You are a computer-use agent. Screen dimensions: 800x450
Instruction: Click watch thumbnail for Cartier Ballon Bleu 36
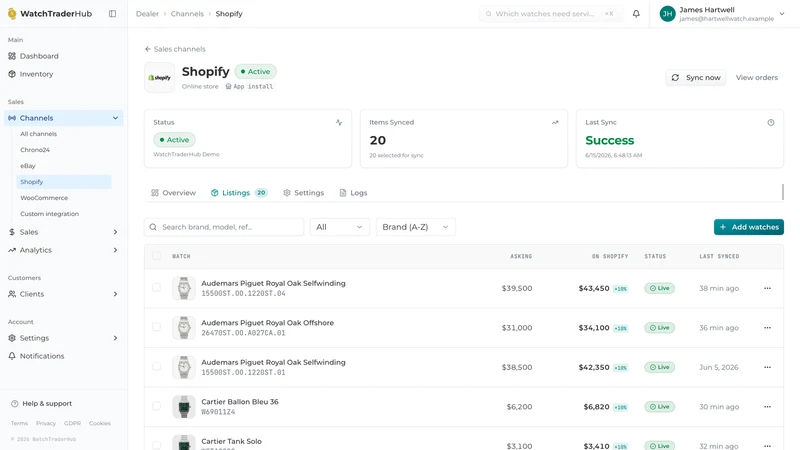coord(184,407)
